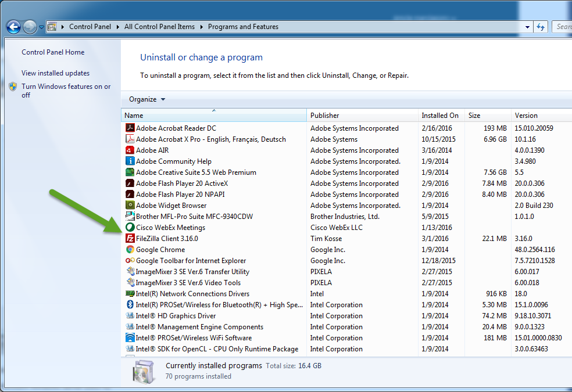
Task: Click the 2.0 Build 230 version cell
Action: click(534, 206)
